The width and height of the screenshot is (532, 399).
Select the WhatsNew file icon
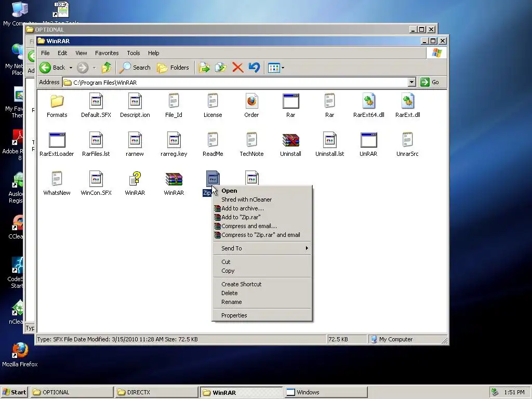pyautogui.click(x=57, y=179)
